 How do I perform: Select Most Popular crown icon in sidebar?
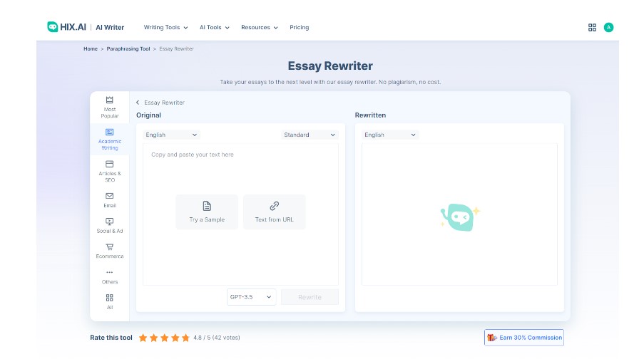(x=109, y=100)
